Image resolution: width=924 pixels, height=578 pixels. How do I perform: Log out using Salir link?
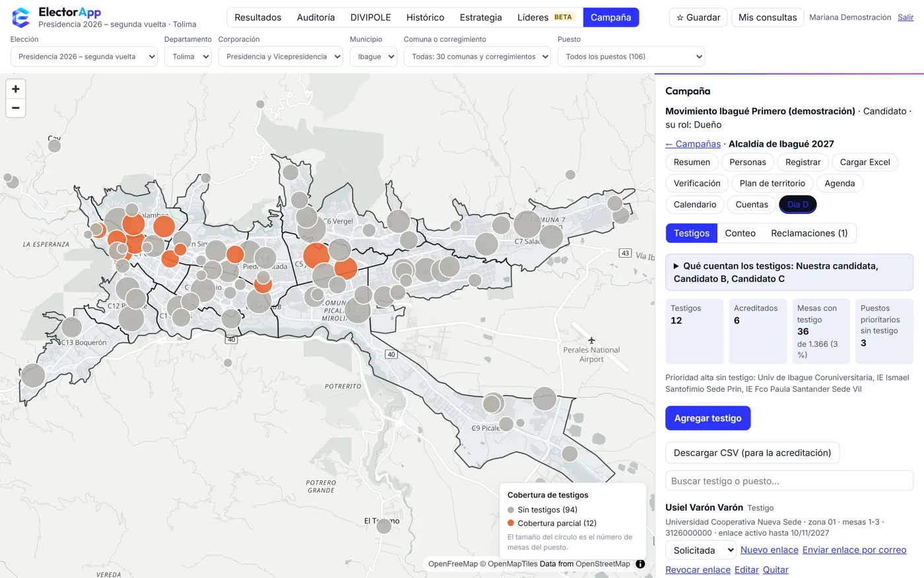coord(906,17)
